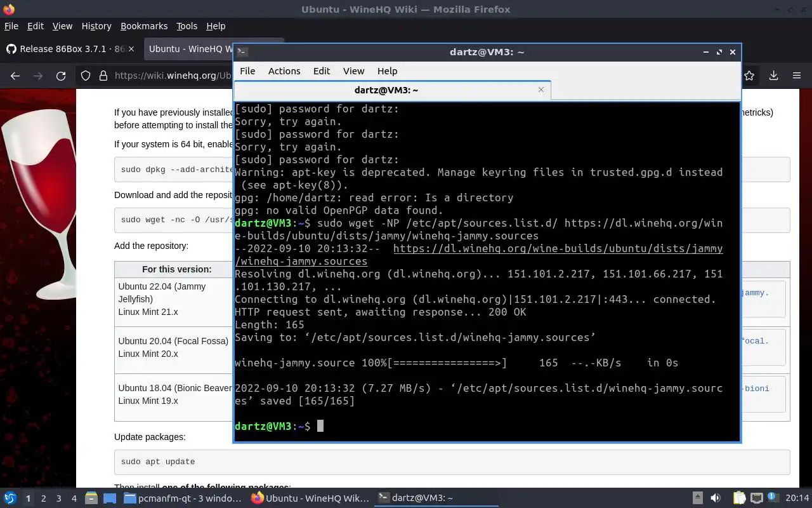Switch to workspace 1
The height and width of the screenshot is (508, 812).
click(x=28, y=498)
